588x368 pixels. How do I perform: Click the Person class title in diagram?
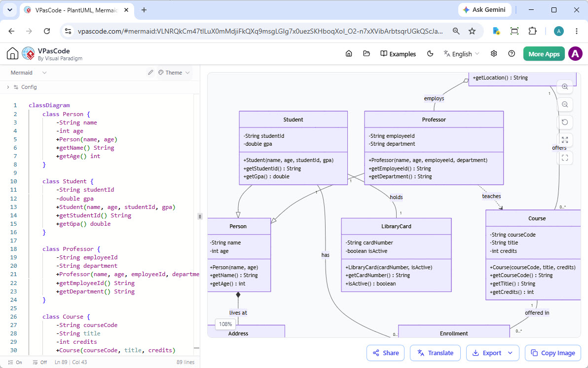click(238, 226)
